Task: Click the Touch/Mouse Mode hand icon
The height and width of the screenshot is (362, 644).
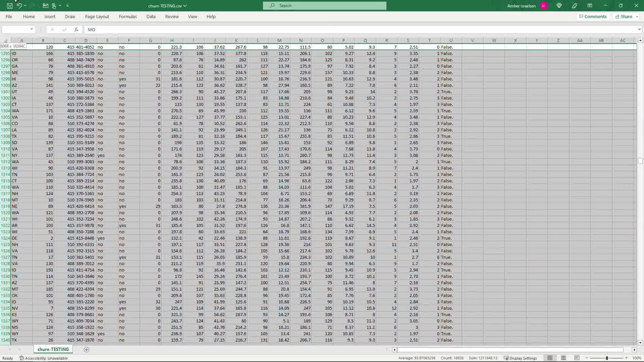Action: (54, 6)
